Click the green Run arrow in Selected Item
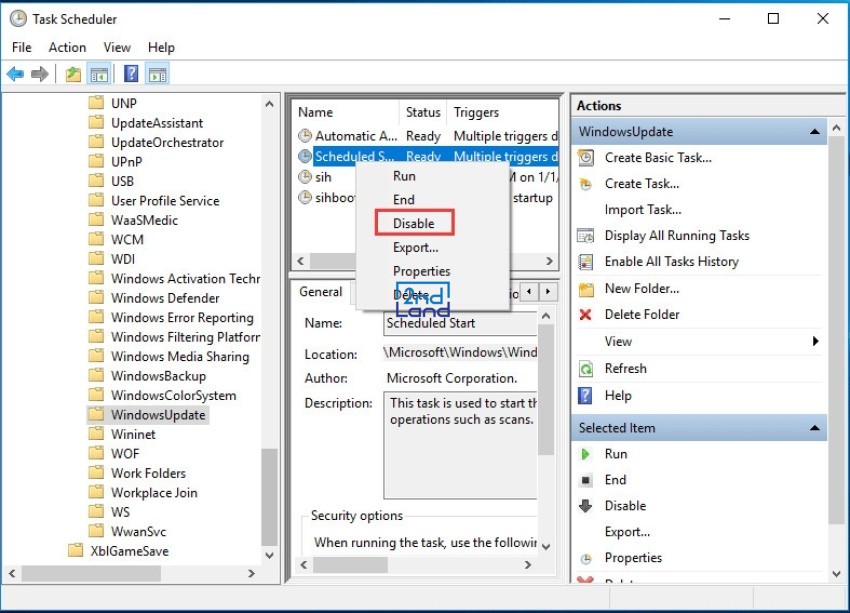This screenshot has width=850, height=613. pyautogui.click(x=586, y=453)
